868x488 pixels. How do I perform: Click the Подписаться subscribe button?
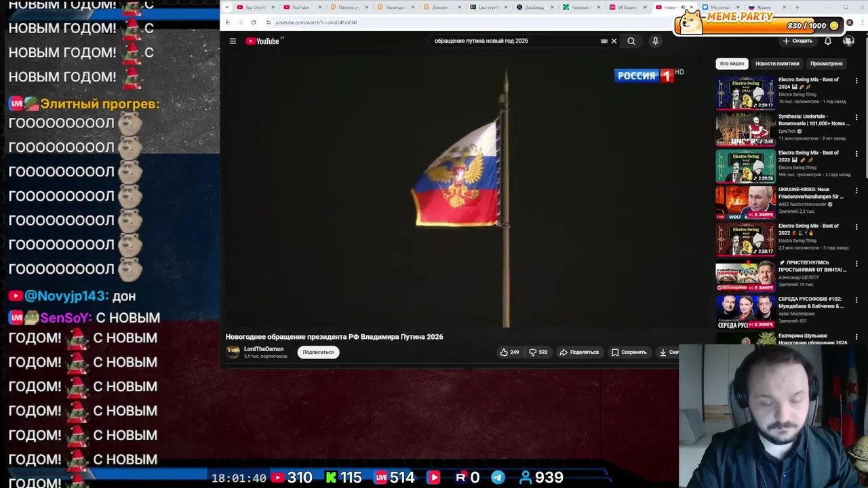pos(318,352)
